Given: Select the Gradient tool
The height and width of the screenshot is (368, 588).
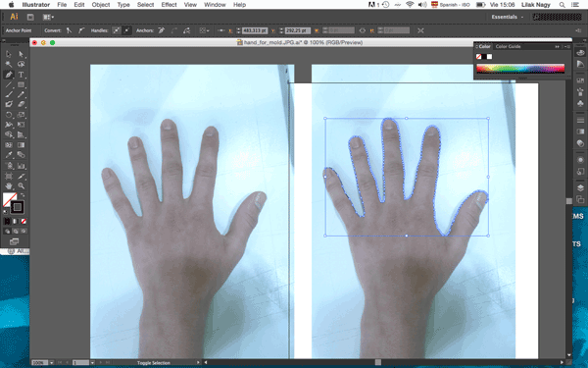Looking at the screenshot, I should 21,145.
